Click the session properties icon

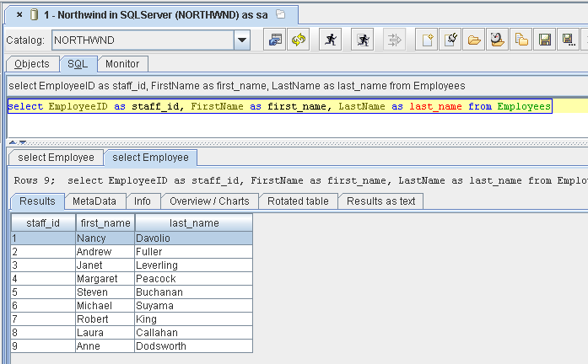click(x=275, y=40)
